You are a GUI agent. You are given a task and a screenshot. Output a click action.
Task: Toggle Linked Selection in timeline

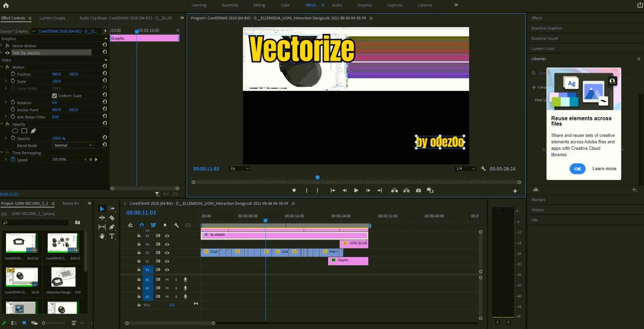153,225
